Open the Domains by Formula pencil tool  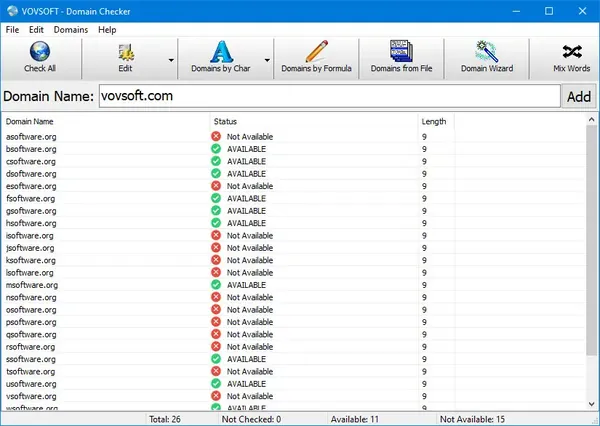tap(316, 58)
